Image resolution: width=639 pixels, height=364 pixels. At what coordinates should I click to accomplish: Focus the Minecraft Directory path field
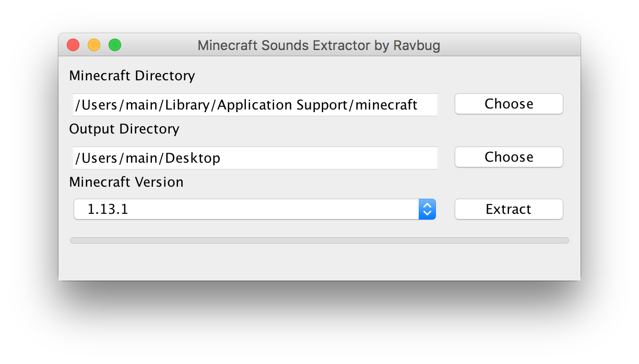tap(255, 105)
